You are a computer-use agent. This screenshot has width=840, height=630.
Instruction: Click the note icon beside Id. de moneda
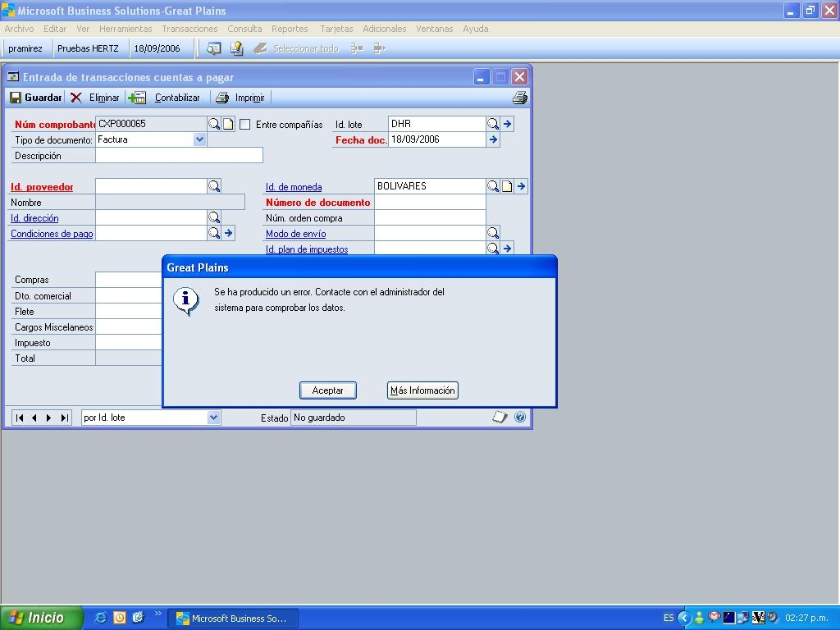pyautogui.click(x=507, y=186)
